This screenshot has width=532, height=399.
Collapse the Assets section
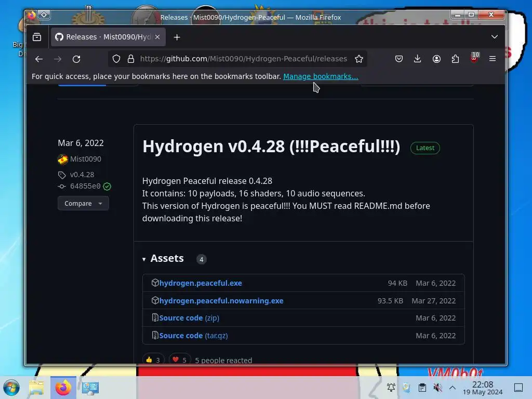click(163, 259)
